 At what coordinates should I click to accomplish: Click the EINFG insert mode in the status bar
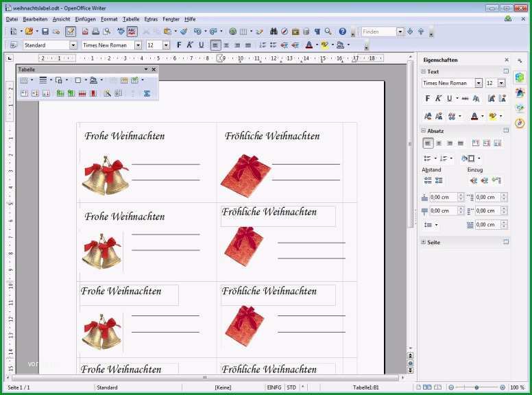(274, 387)
